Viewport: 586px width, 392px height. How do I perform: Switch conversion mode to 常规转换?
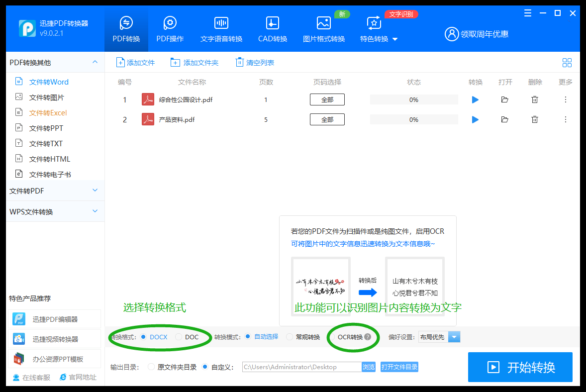(x=290, y=337)
